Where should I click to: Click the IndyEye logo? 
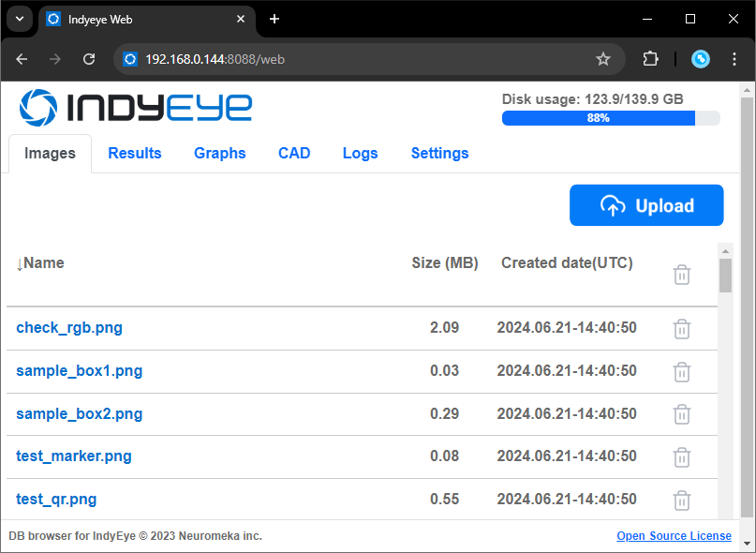click(136, 107)
